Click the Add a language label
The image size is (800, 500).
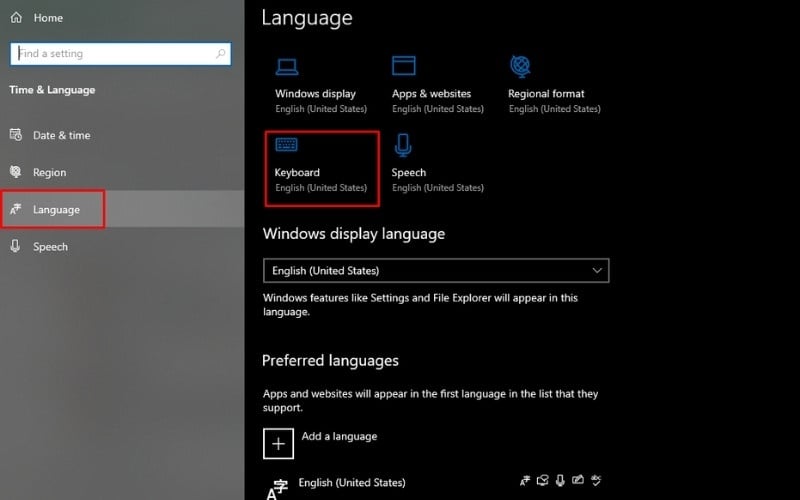339,437
